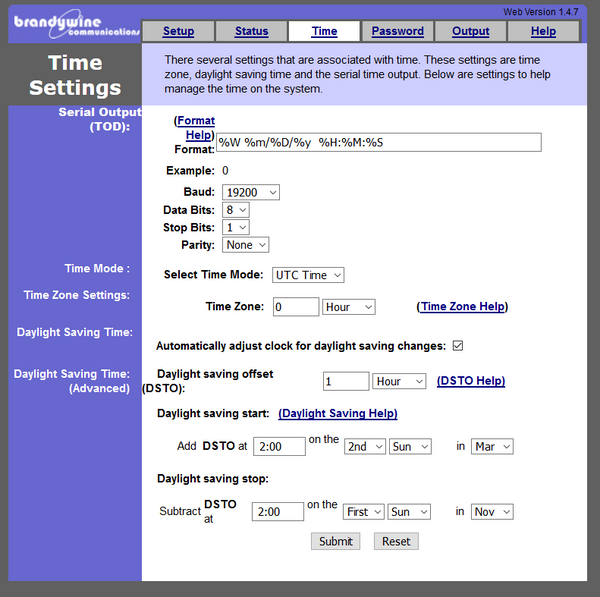The height and width of the screenshot is (597, 600).
Task: Open the Format Help link
Action: [x=196, y=128]
